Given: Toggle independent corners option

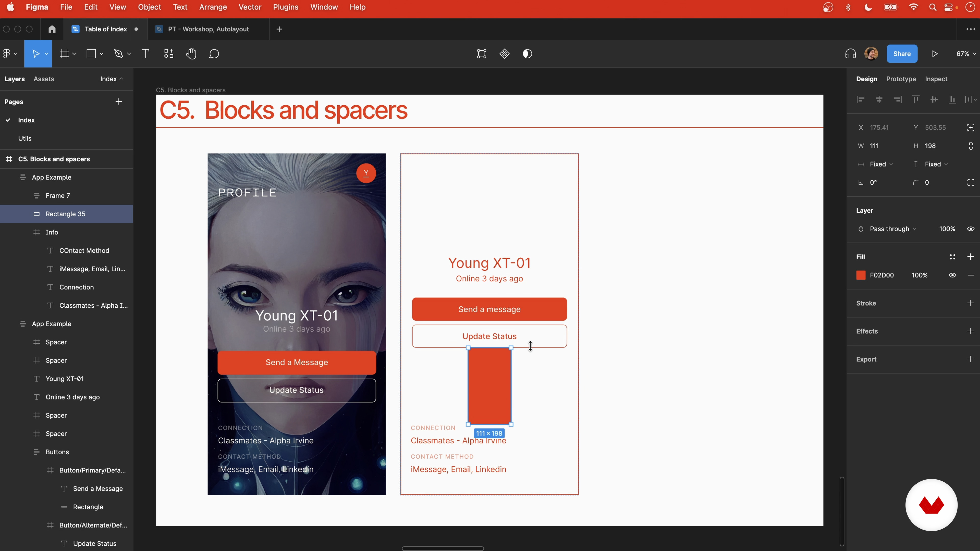Looking at the screenshot, I should pos(971,183).
